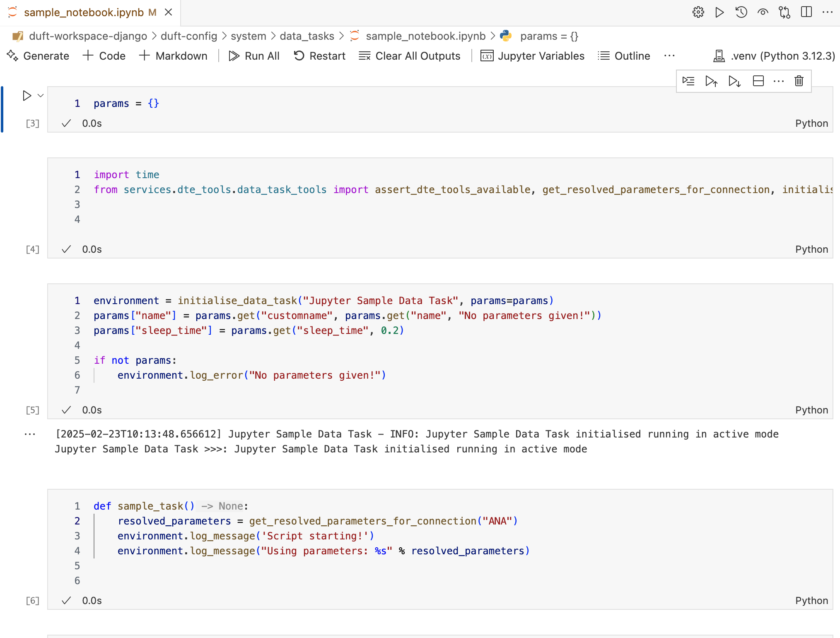The width and height of the screenshot is (840, 638).
Task: Open the run options chevron next to cell 3
Action: [40, 96]
